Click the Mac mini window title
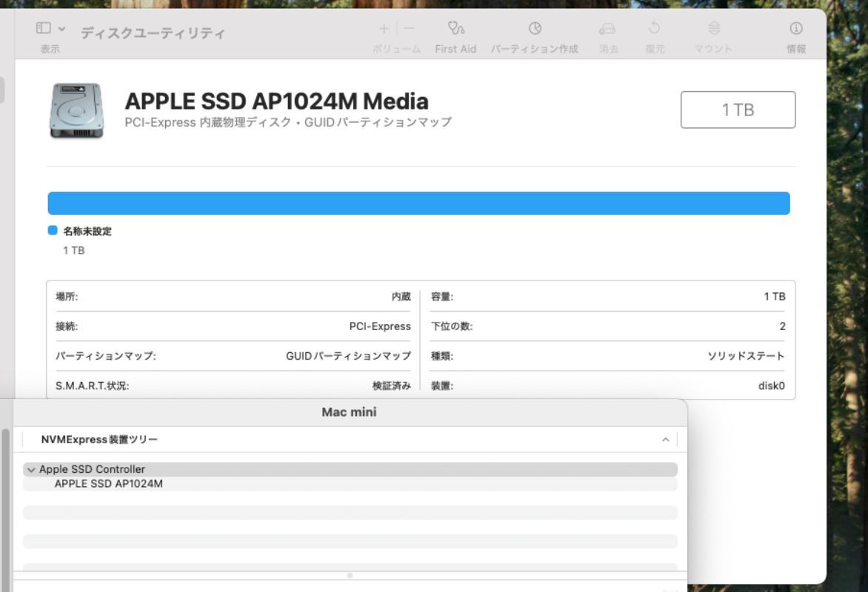This screenshot has height=592, width=868. click(x=350, y=411)
